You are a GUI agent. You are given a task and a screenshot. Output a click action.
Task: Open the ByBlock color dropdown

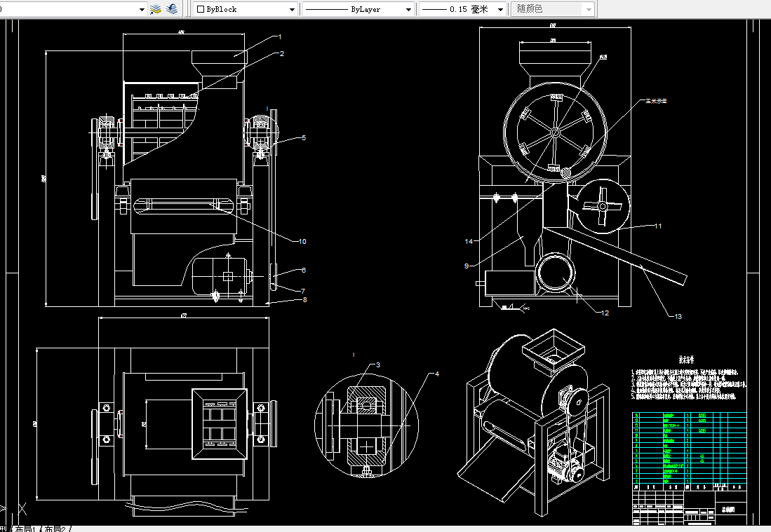[x=246, y=9]
